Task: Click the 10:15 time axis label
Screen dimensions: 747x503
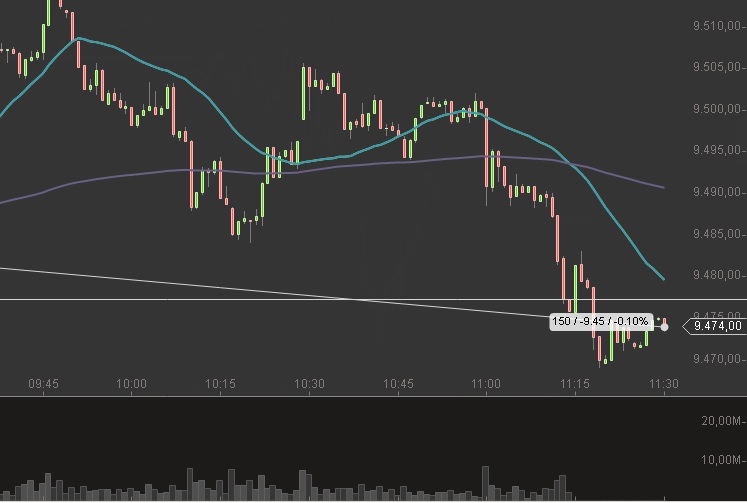Action: [220, 384]
